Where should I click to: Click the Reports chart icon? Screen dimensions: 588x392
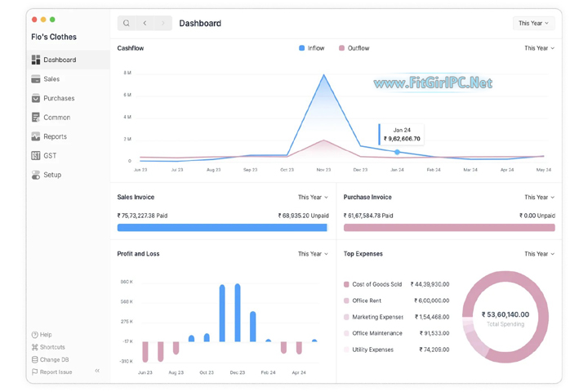36,136
